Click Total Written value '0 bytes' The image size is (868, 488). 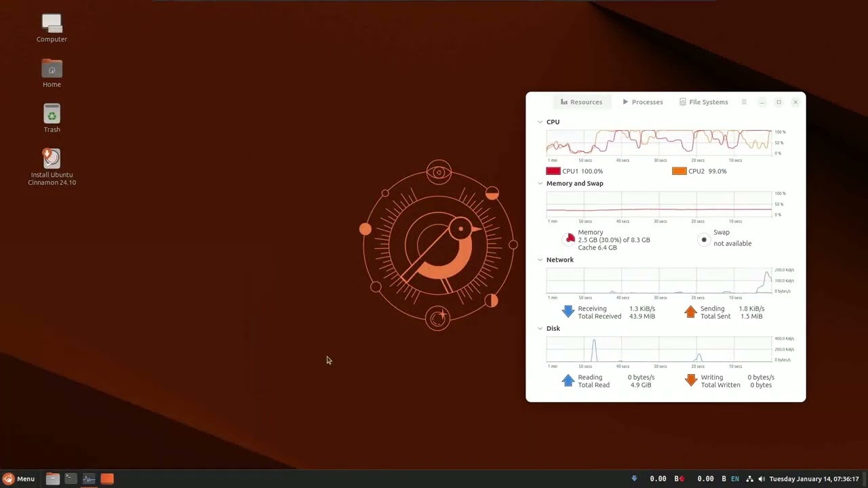pyautogui.click(x=761, y=385)
